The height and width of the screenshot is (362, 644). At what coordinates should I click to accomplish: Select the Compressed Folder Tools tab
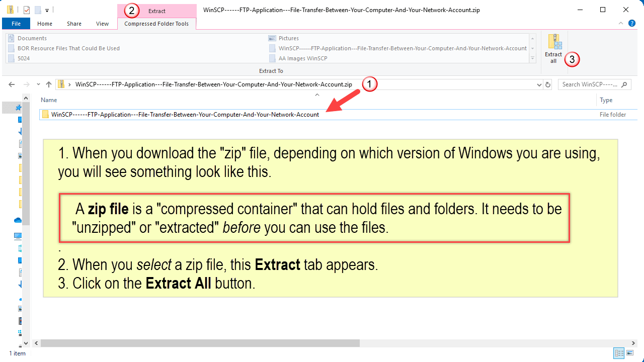coord(156,24)
